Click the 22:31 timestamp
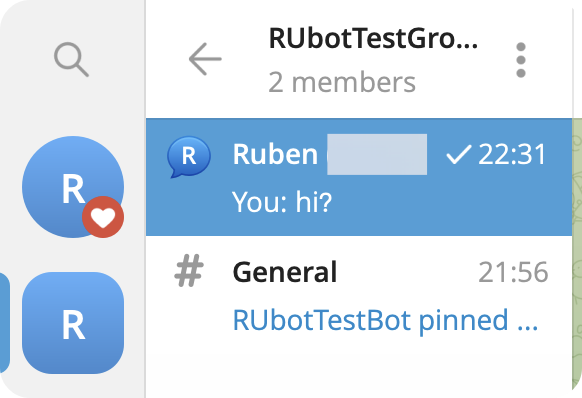582x398 pixels. [512, 154]
